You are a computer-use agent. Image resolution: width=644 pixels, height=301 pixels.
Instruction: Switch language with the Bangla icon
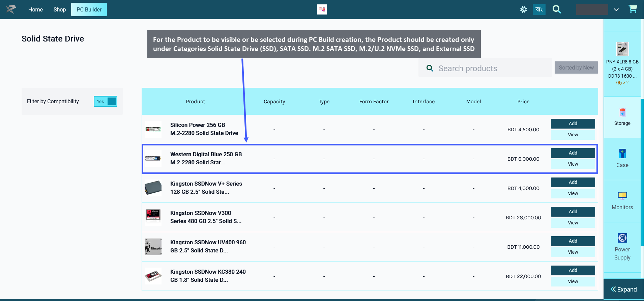(x=539, y=9)
